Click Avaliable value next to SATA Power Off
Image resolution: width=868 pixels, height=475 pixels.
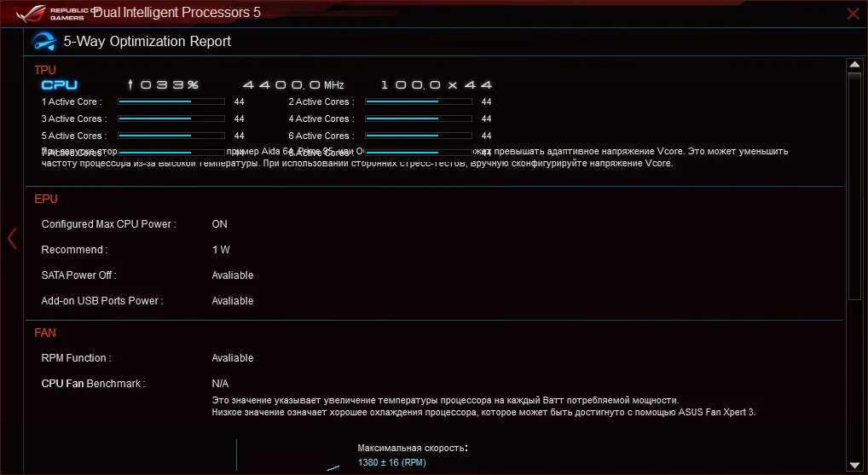point(233,275)
